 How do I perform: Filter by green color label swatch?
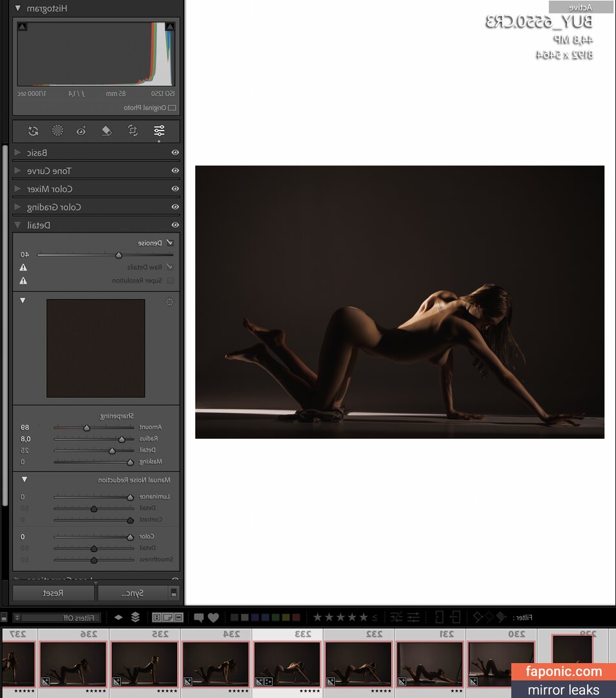click(275, 617)
